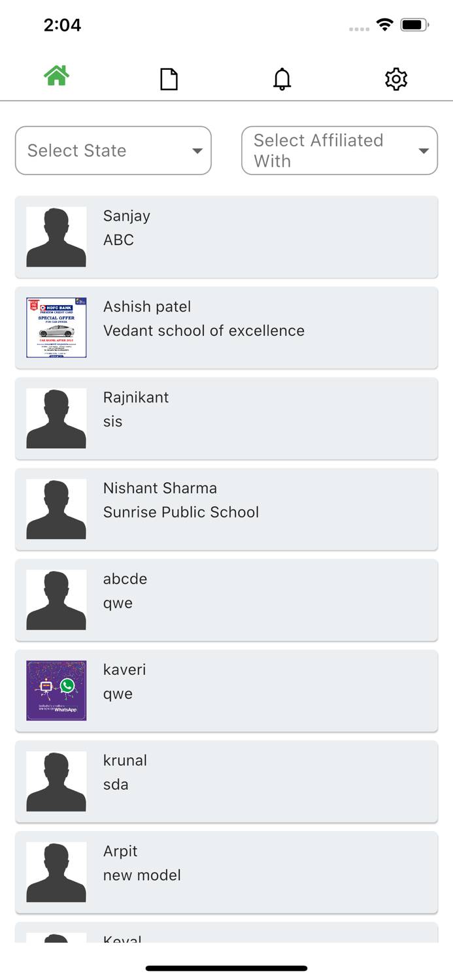Click the cellular signal dots icon
The height and width of the screenshot is (980, 453).
[x=359, y=29]
